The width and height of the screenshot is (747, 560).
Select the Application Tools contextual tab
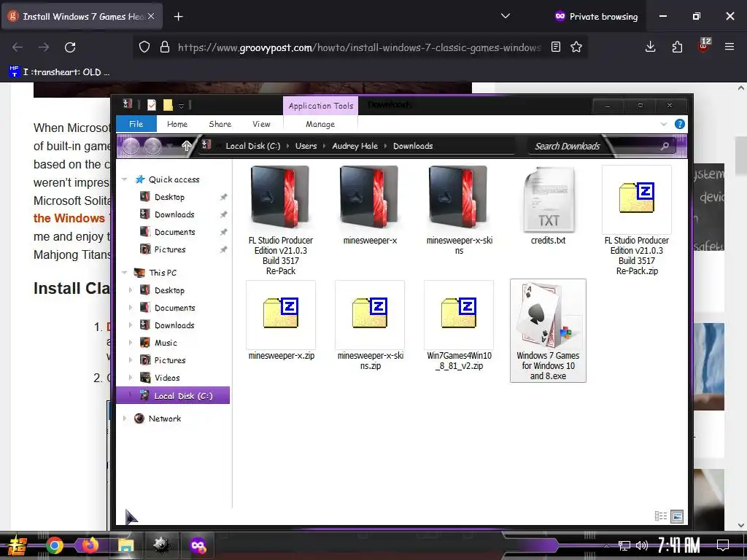coord(321,106)
